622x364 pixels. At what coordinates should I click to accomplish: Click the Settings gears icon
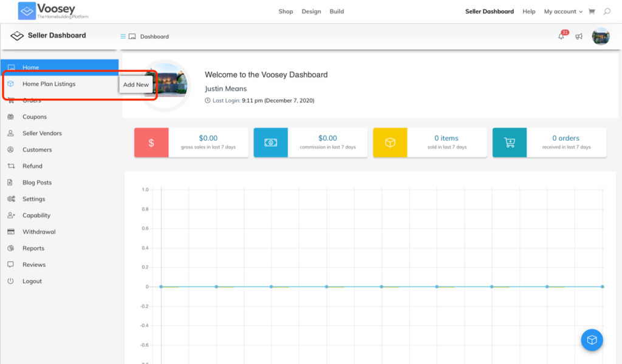click(11, 199)
